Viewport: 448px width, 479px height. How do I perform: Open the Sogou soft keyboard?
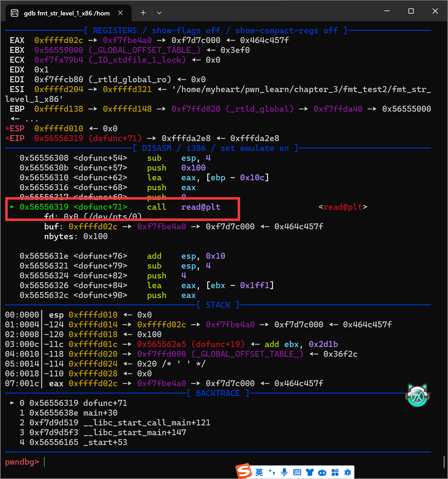(x=297, y=472)
